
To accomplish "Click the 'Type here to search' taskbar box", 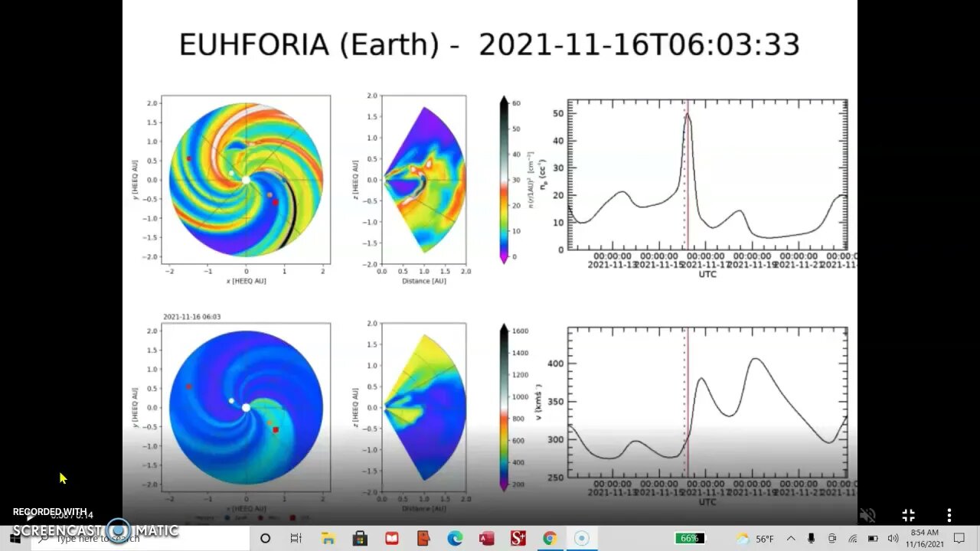I will pyautogui.click(x=142, y=538).
